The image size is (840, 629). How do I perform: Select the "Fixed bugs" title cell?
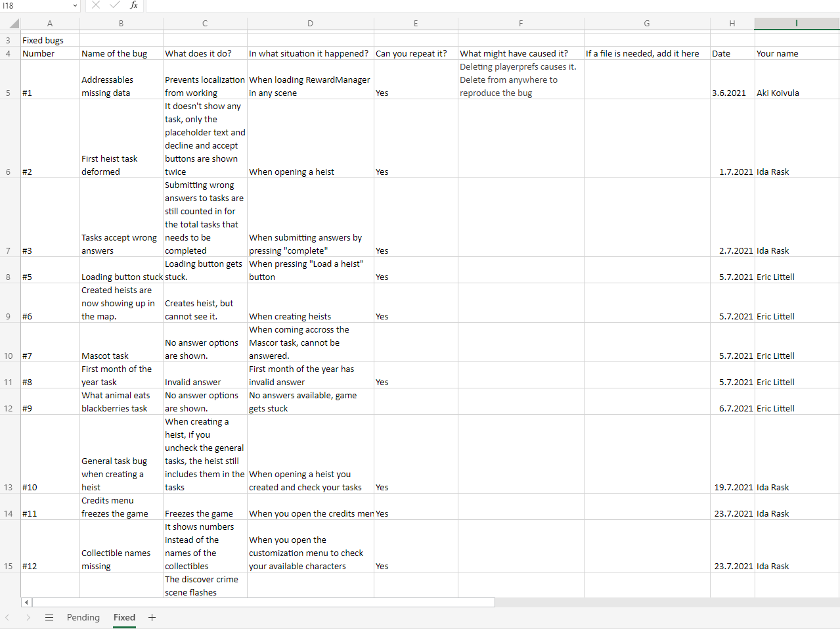(49, 40)
